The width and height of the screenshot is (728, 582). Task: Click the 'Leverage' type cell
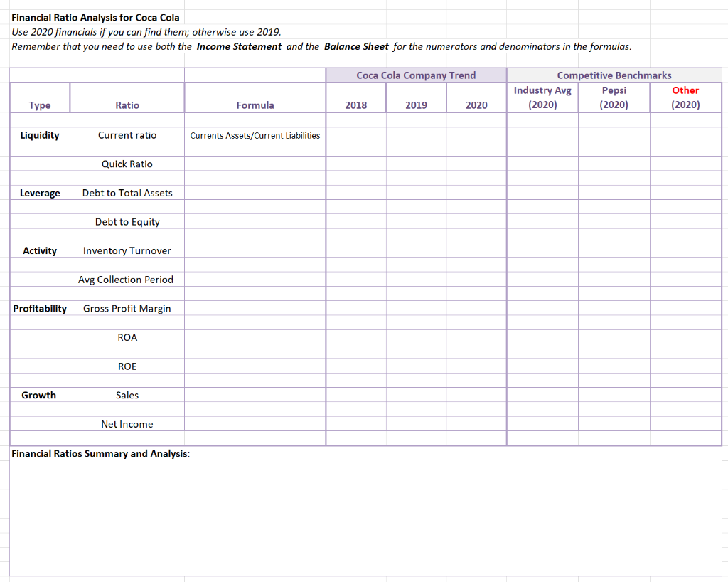[40, 193]
